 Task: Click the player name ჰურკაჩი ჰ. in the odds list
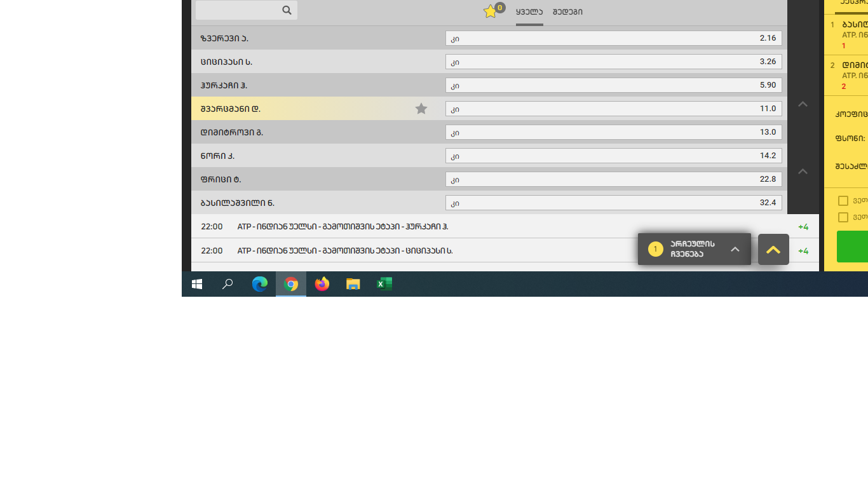[x=224, y=85]
